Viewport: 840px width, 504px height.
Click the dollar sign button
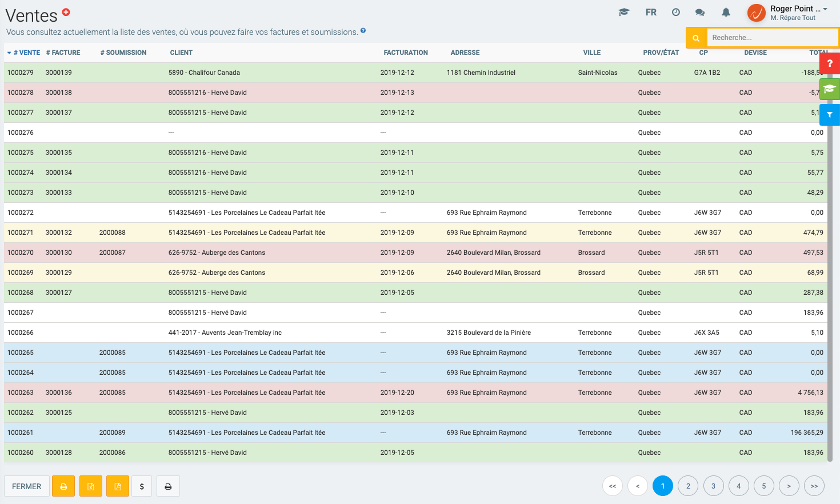coord(142,486)
